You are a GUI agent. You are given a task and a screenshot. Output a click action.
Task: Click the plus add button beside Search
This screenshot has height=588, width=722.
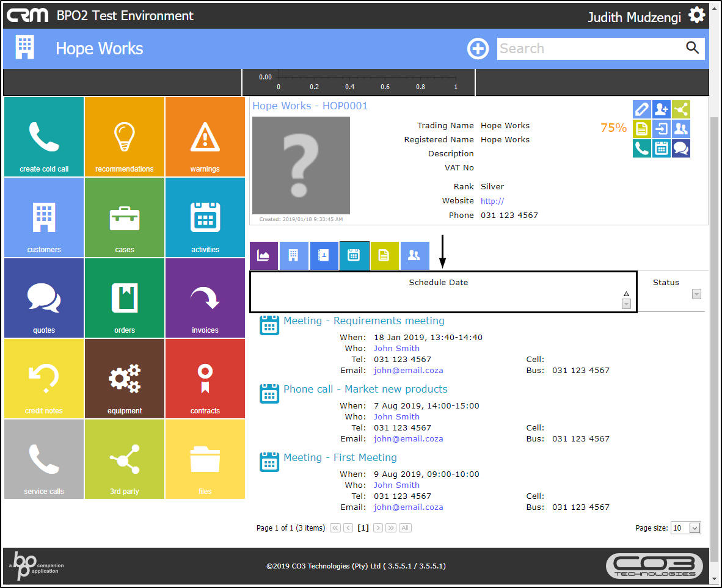coord(478,48)
